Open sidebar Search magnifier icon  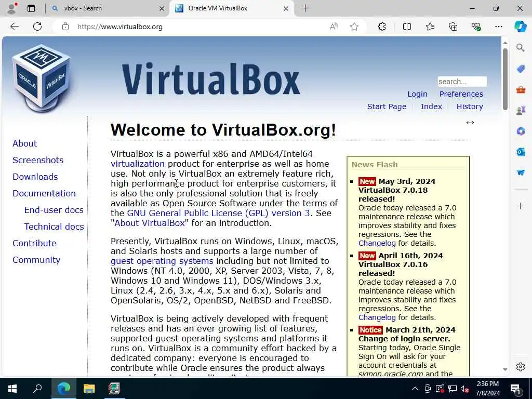click(520, 48)
